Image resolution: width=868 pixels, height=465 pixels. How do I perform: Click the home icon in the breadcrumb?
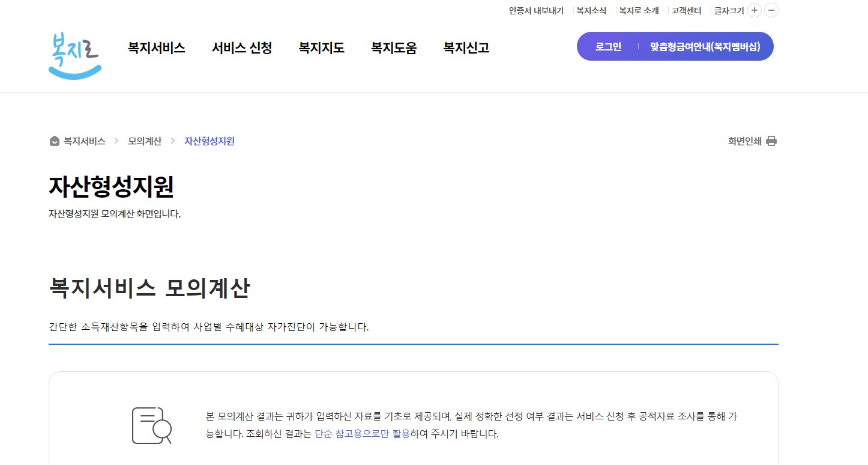tap(53, 141)
